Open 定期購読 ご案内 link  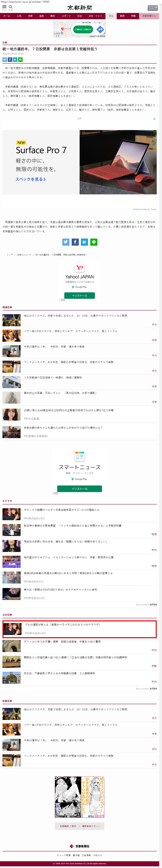68,826
